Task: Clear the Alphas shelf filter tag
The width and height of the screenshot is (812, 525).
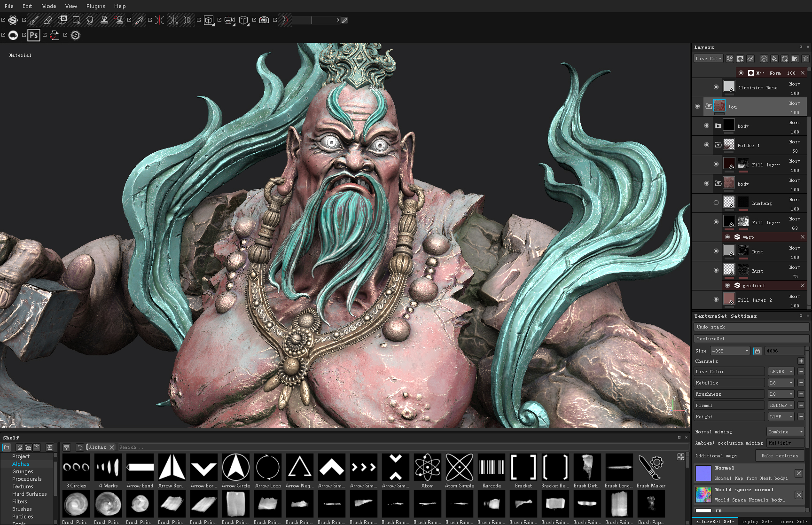Action: click(x=112, y=447)
